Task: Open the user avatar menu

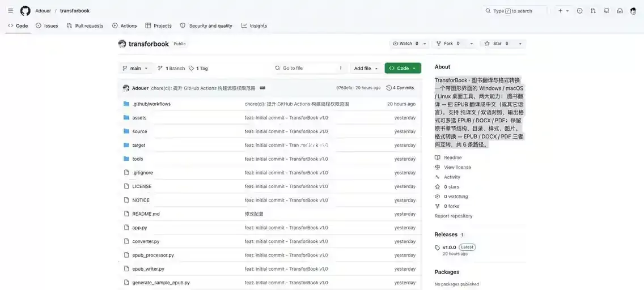Action: point(633,11)
